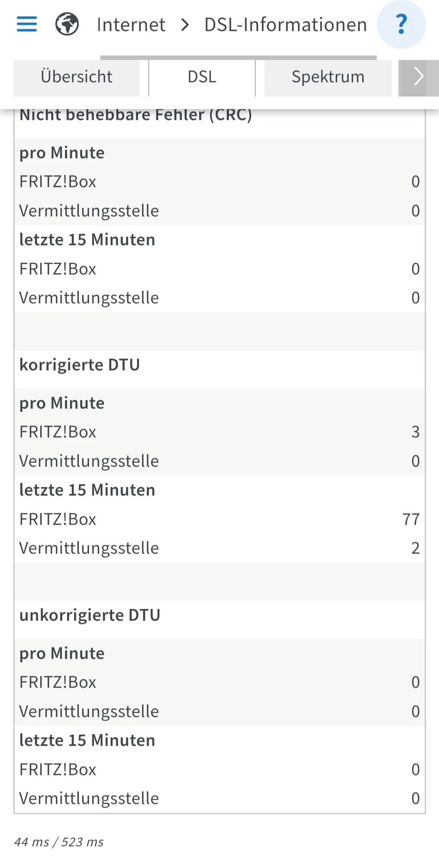Click the Nicht behebbare Fehler (CRC) heading

136,115
